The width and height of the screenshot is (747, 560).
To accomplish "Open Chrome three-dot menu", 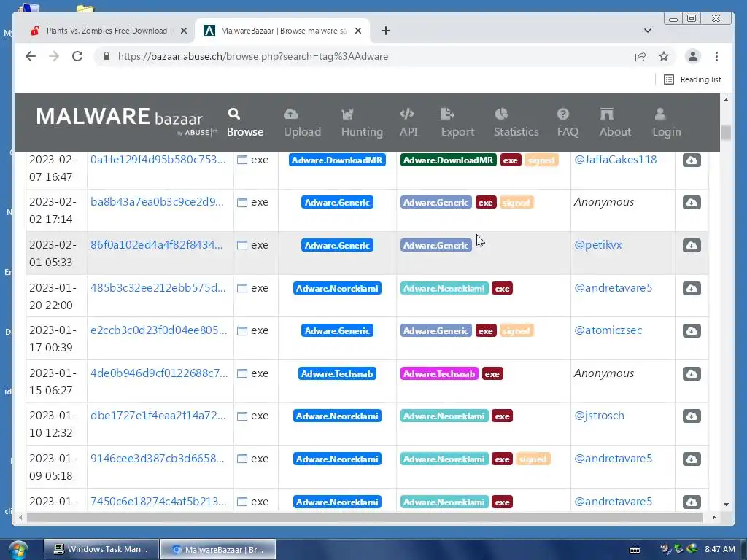I will 716,56.
